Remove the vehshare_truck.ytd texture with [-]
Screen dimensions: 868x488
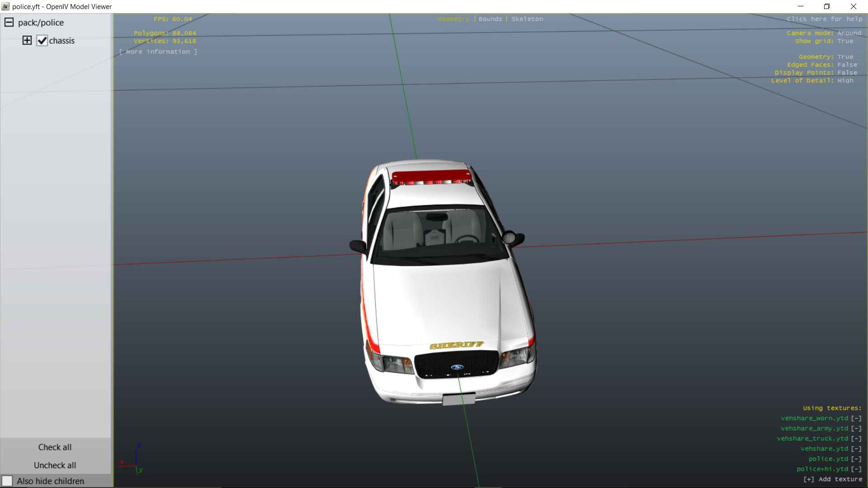pos(856,439)
